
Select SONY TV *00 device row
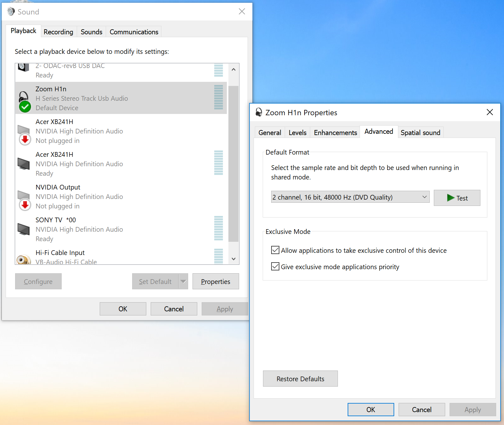click(x=121, y=229)
